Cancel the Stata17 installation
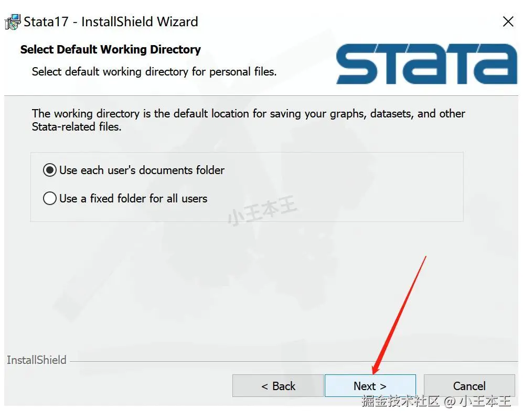Image resolution: width=523 pixels, height=420 pixels. [469, 386]
